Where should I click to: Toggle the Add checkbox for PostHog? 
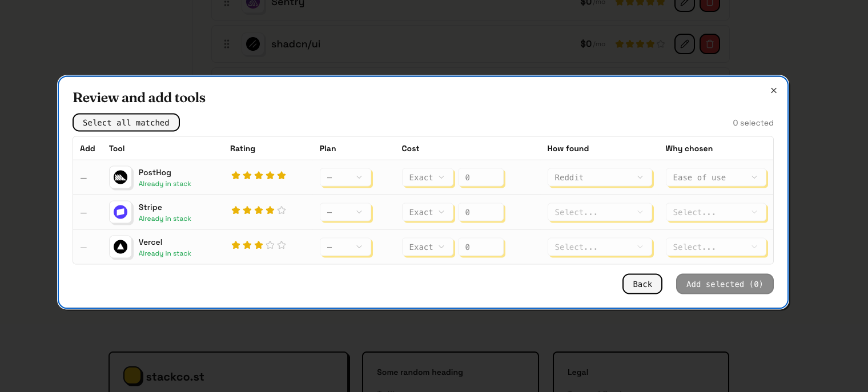tap(83, 177)
